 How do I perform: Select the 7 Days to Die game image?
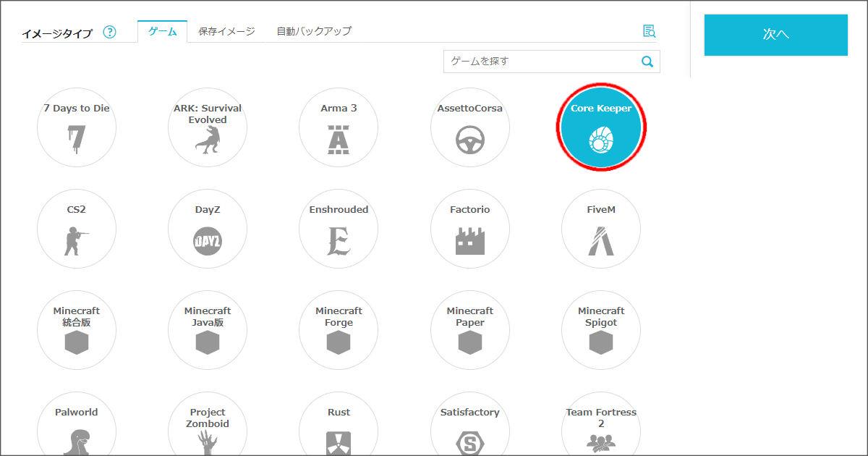click(77, 127)
